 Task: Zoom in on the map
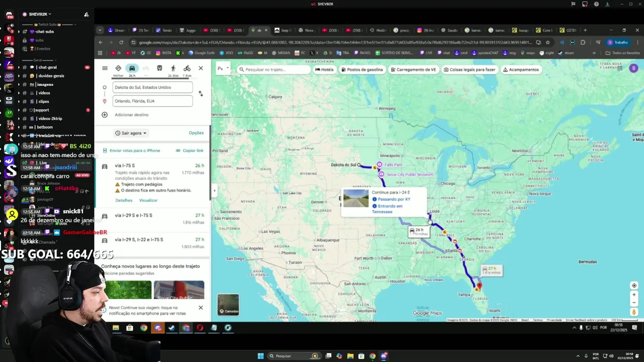pyautogui.click(x=634, y=295)
